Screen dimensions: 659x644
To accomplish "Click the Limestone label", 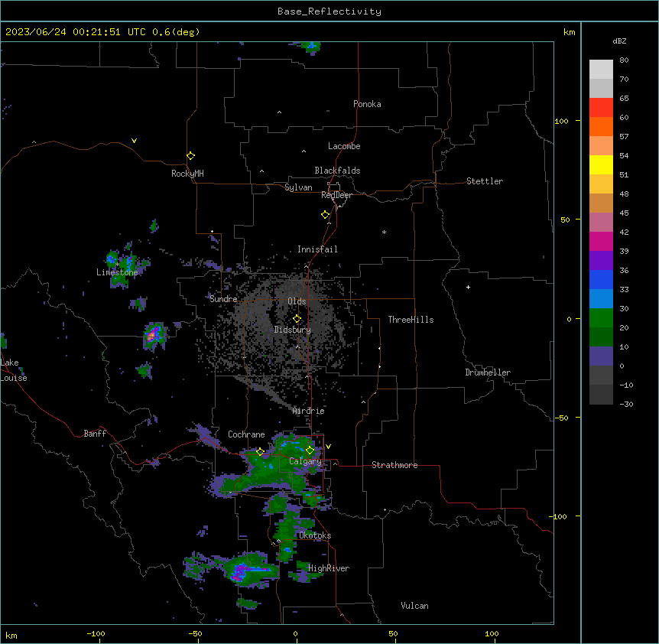I will coord(117,272).
